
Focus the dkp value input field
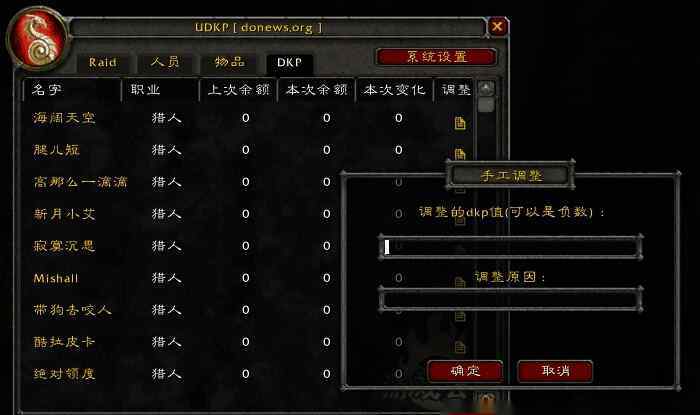pos(511,247)
